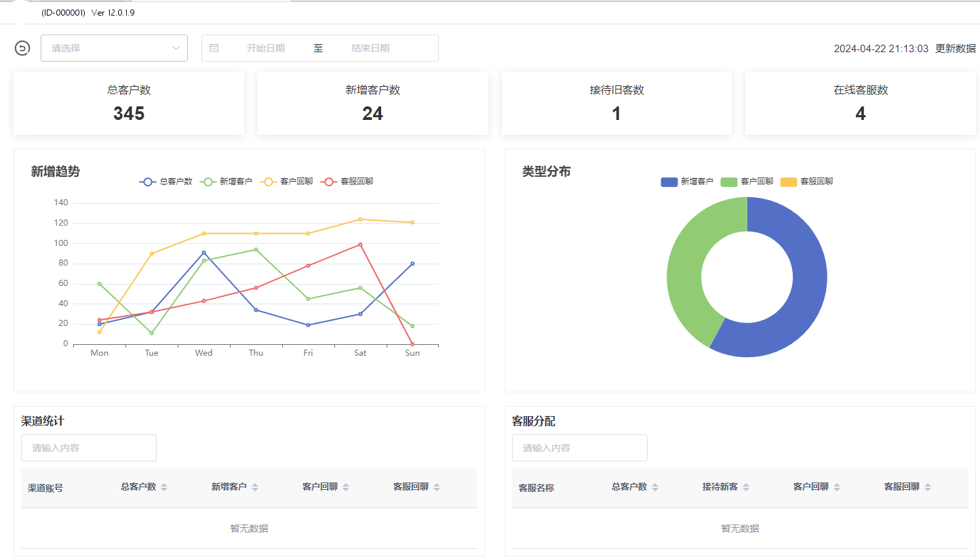The width and height of the screenshot is (980, 557).
Task: Select the 结束日期 end date field
Action: coord(370,48)
